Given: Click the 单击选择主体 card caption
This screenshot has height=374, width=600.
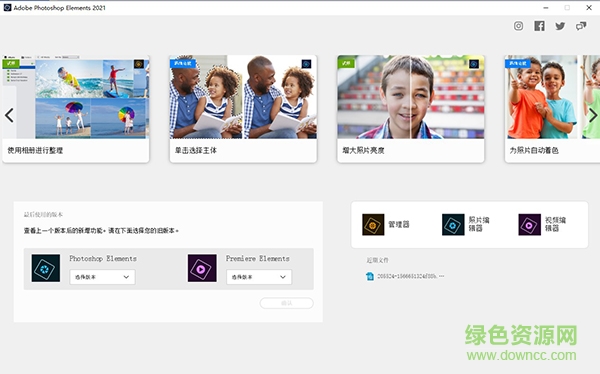Looking at the screenshot, I should [196, 150].
